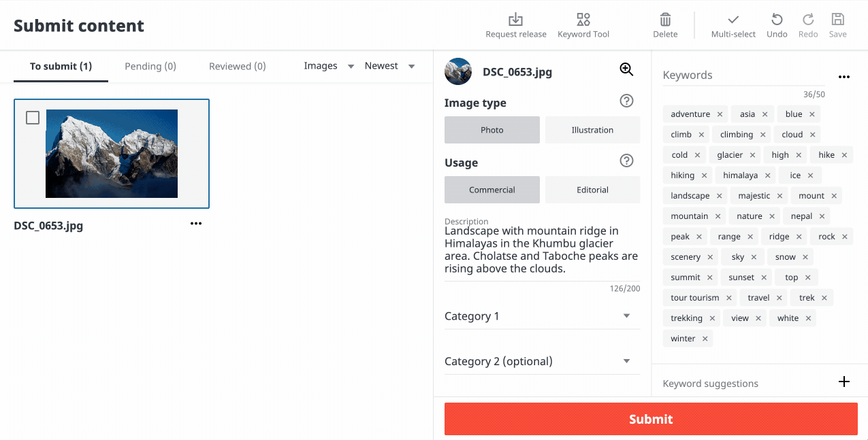Switch to the Reviewed (0) tab
Viewport: 868px width, 440px height.
237,66
